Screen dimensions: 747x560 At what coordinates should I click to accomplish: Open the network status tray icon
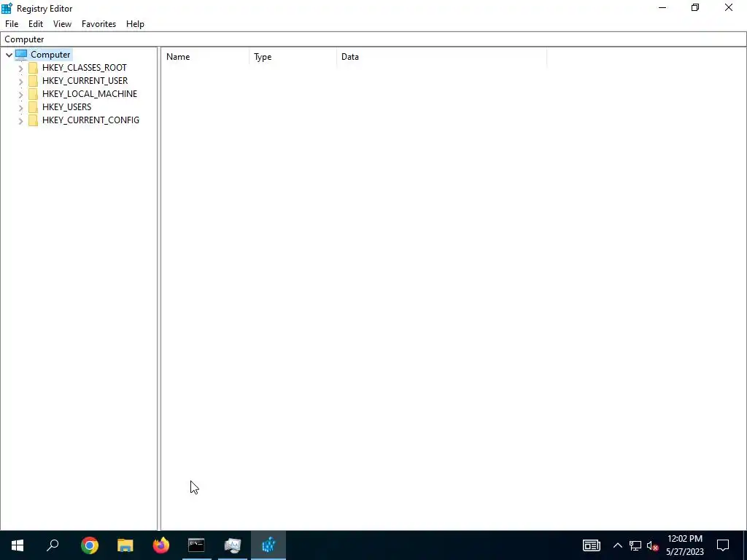(x=635, y=545)
